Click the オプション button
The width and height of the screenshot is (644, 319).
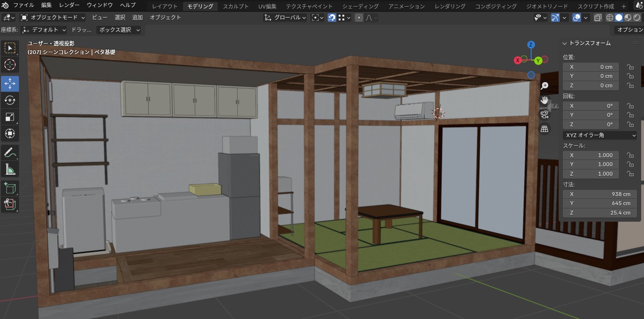(x=629, y=30)
